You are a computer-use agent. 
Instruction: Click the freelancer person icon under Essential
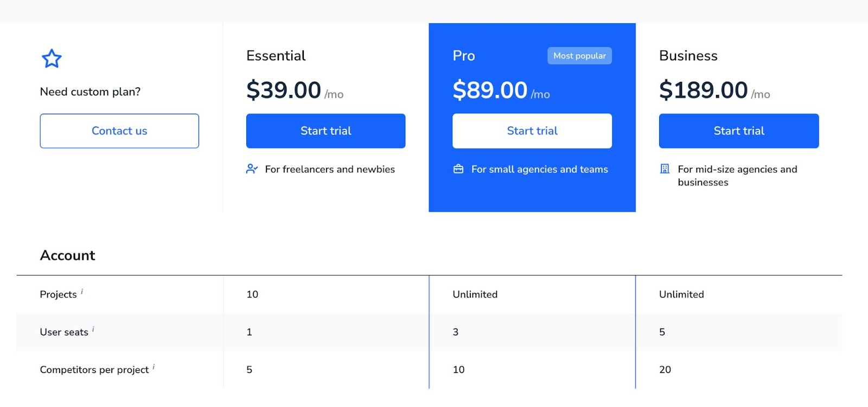[252, 169]
